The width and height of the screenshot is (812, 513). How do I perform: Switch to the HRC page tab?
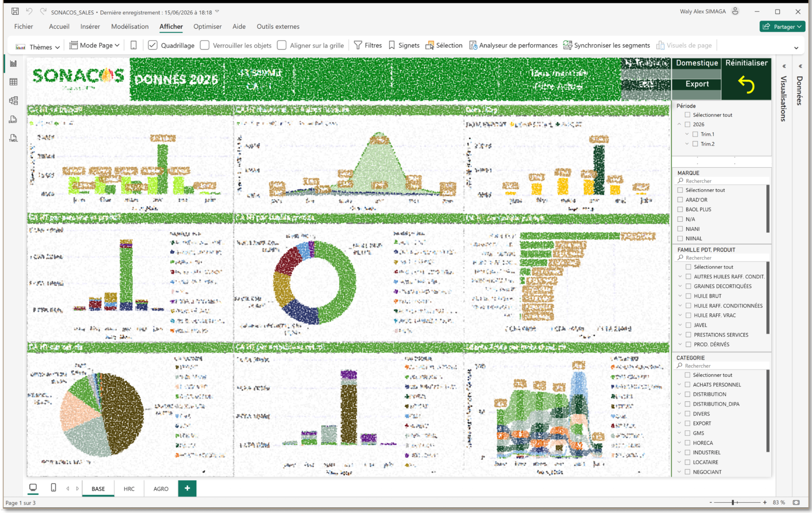point(129,489)
